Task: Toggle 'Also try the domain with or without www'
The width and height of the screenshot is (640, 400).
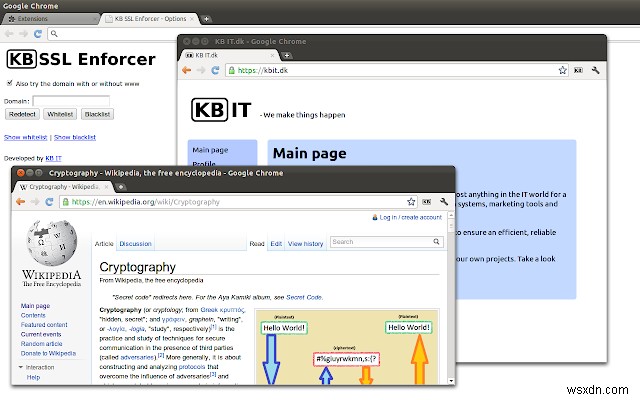Action: pos(9,83)
